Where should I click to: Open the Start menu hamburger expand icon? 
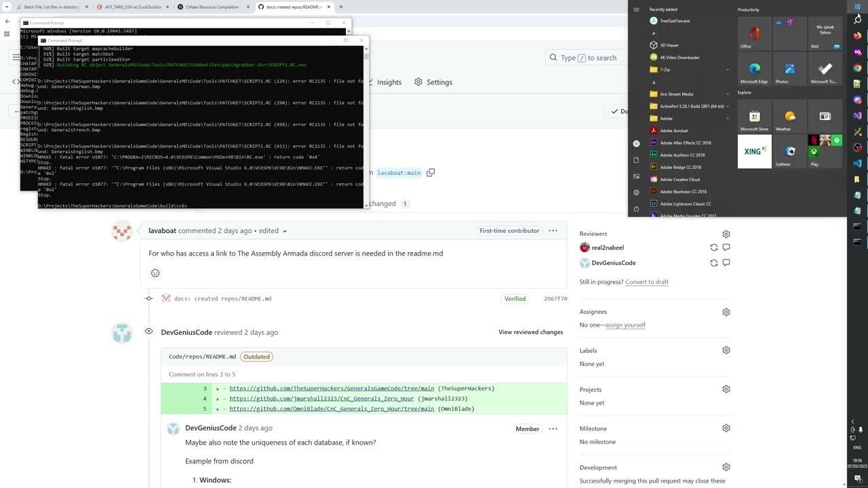coord(636,9)
